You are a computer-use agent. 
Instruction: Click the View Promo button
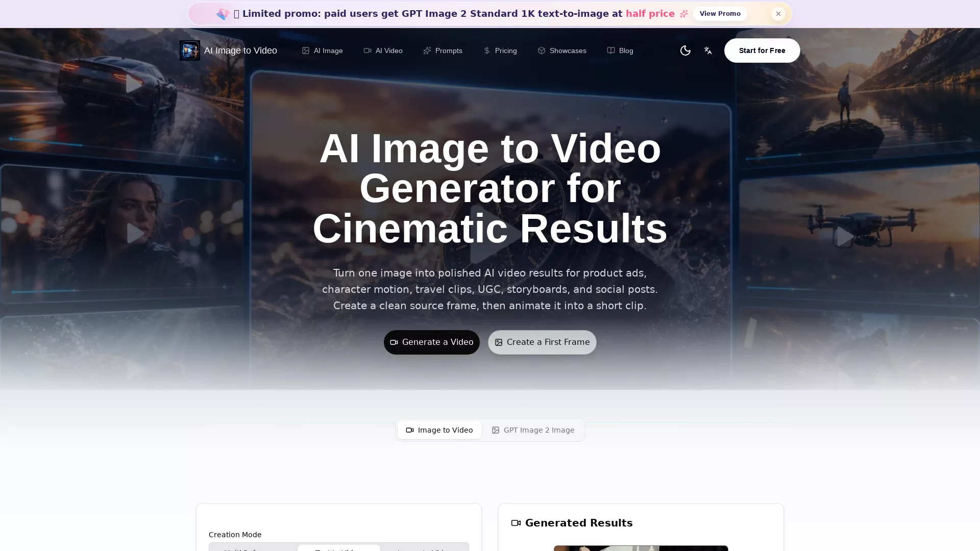click(720, 14)
